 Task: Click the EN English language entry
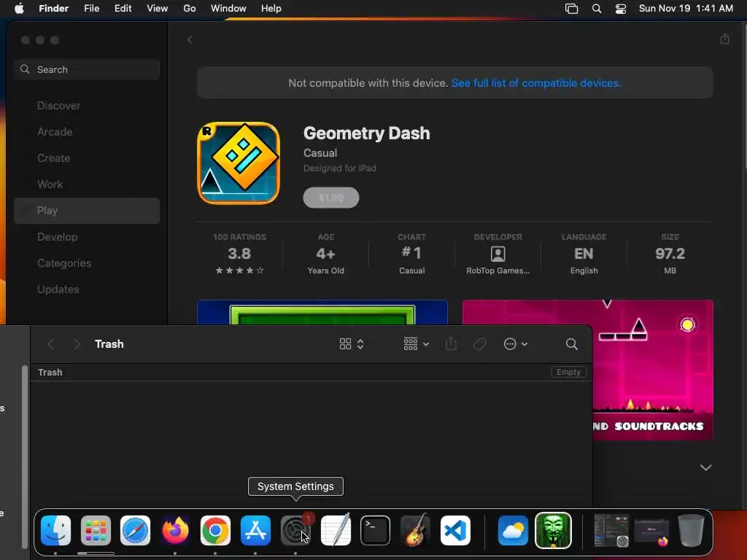coord(584,254)
